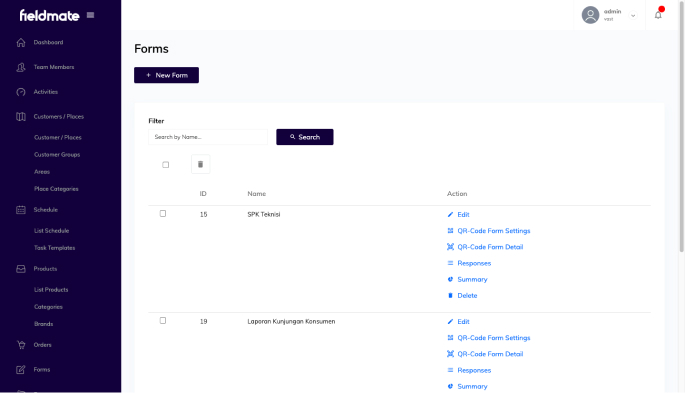Check the SPK Teknisi row checkbox
The height and width of the screenshot is (393, 685).
(163, 214)
